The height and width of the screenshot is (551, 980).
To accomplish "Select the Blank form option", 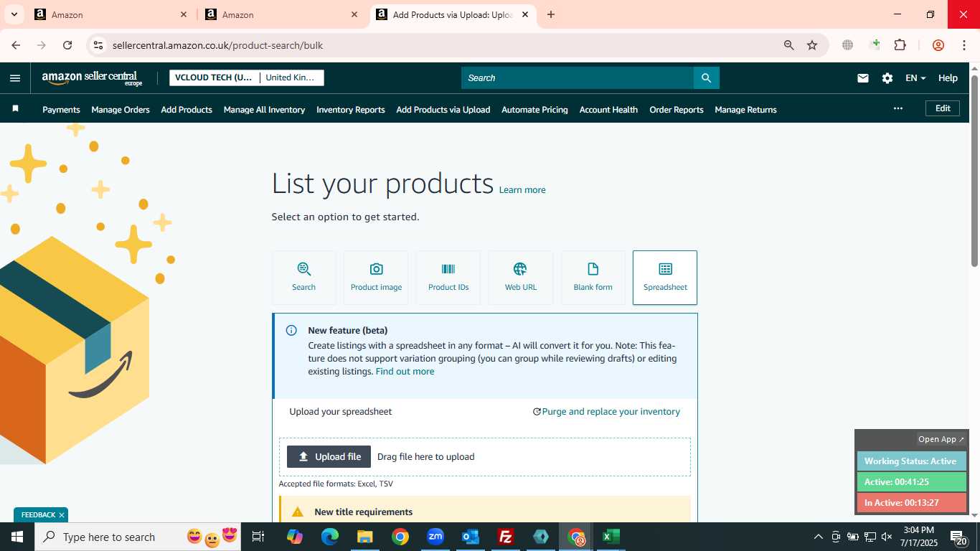I will tap(593, 278).
